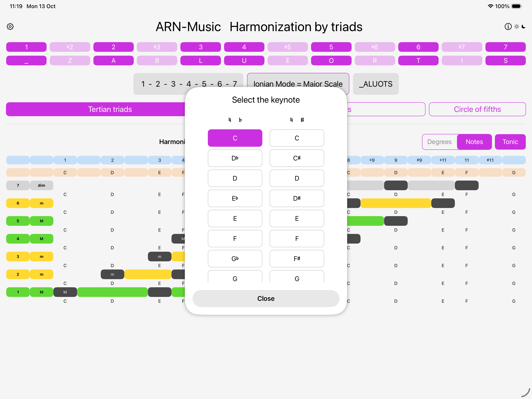Switch to dark mode moon icon
The width and height of the screenshot is (532, 399).
(x=523, y=26)
